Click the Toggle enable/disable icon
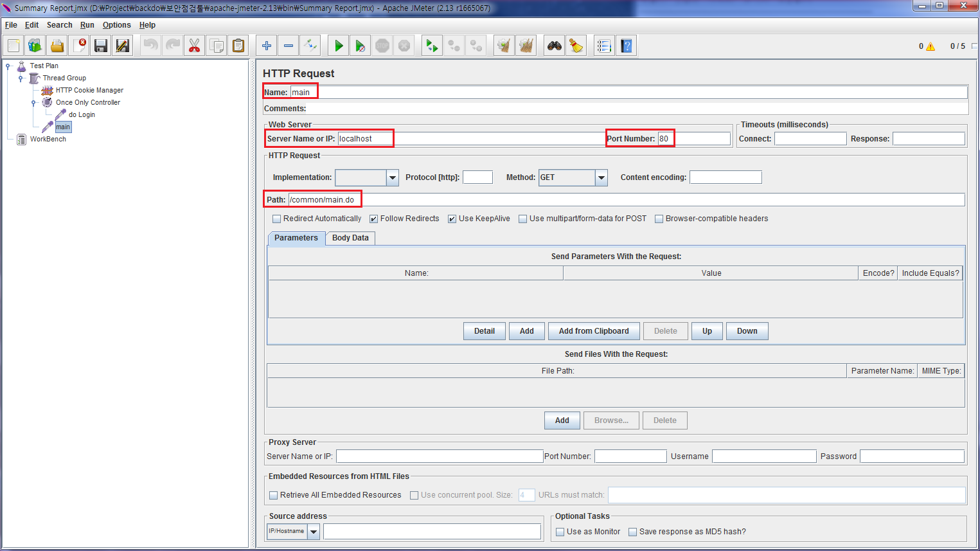The height and width of the screenshot is (551, 980). pyautogui.click(x=310, y=46)
